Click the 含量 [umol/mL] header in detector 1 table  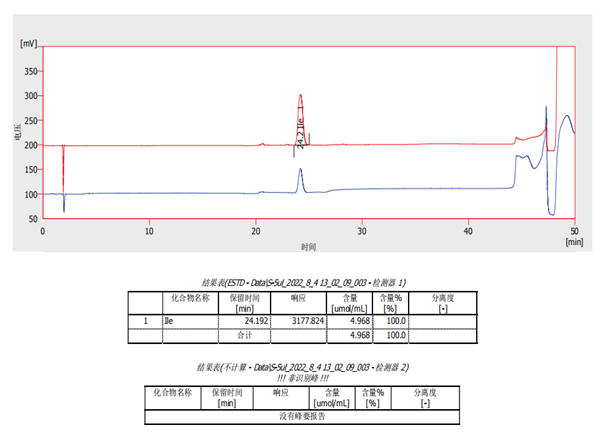[350, 303]
